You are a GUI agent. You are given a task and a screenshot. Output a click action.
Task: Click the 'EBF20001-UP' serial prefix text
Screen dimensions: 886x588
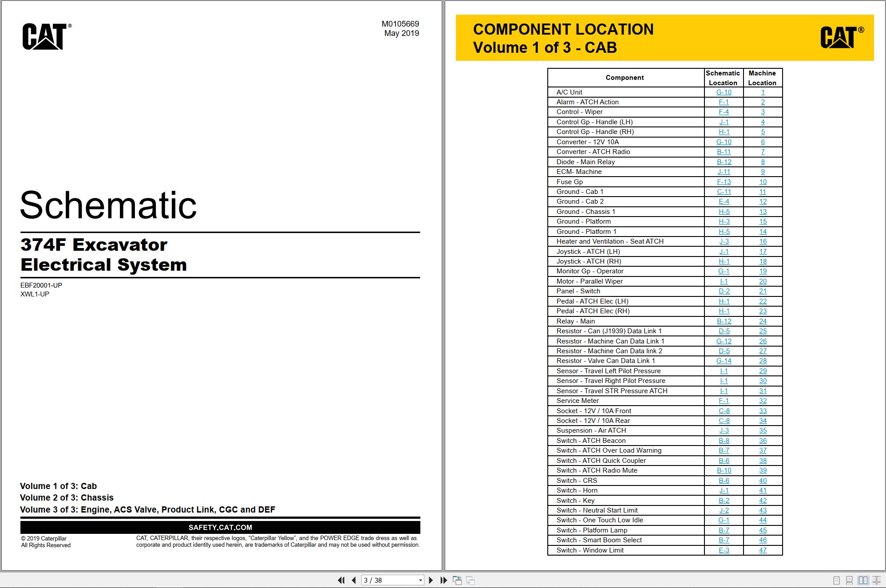(41, 285)
